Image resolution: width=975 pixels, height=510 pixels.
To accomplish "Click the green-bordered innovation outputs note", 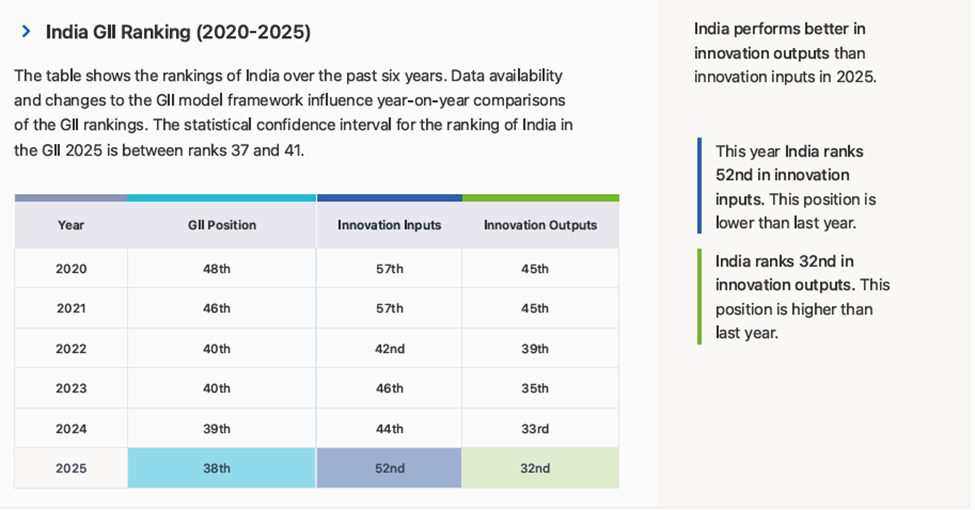I will pyautogui.click(x=801, y=297).
